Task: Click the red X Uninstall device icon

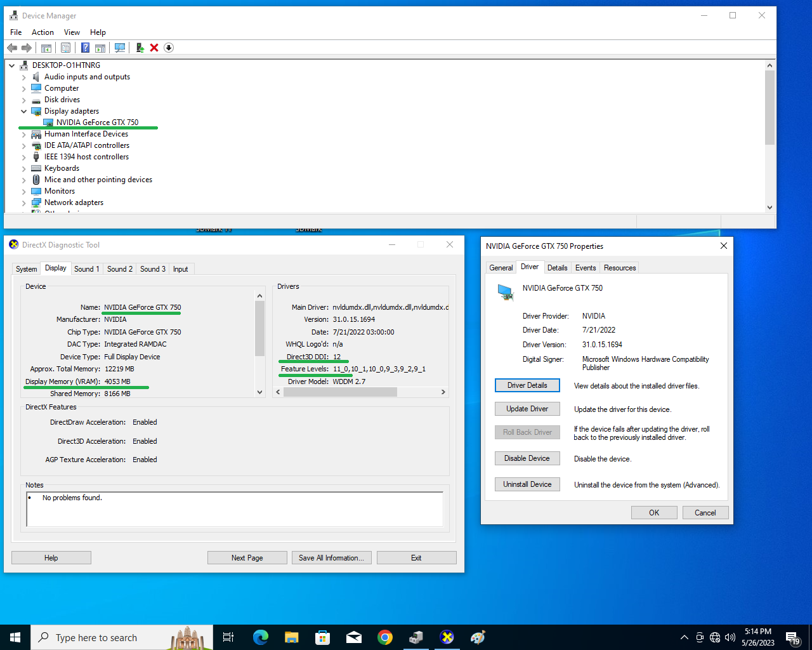Action: 154,48
